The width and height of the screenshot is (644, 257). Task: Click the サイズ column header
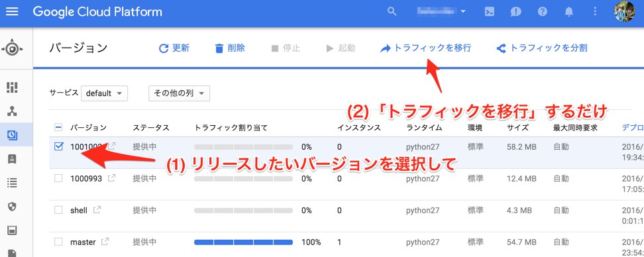tap(517, 128)
